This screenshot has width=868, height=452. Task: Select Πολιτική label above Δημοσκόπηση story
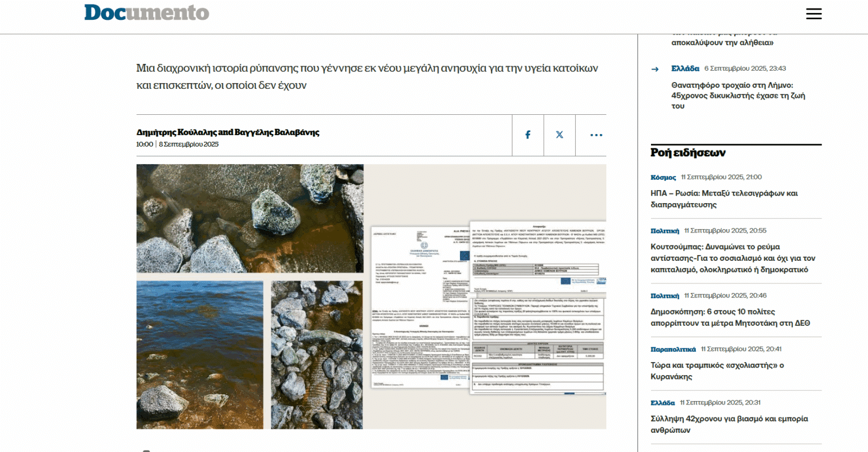coord(665,296)
